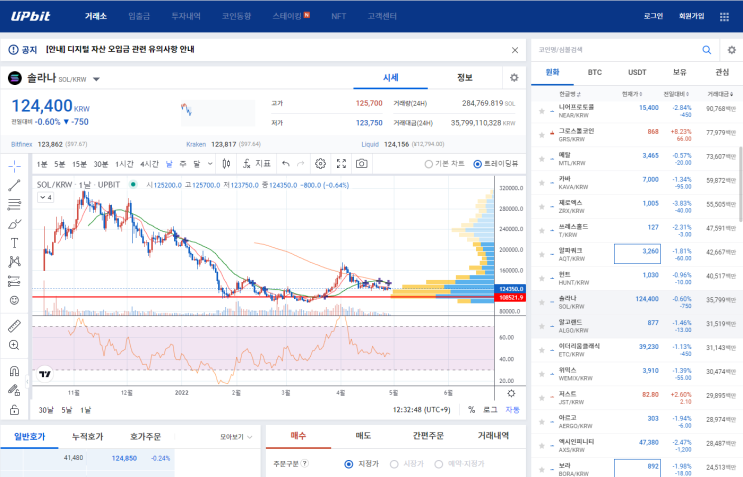Screen dimensions: 743x477
Task: Select the 기본 차트 radio option
Action: 428,164
